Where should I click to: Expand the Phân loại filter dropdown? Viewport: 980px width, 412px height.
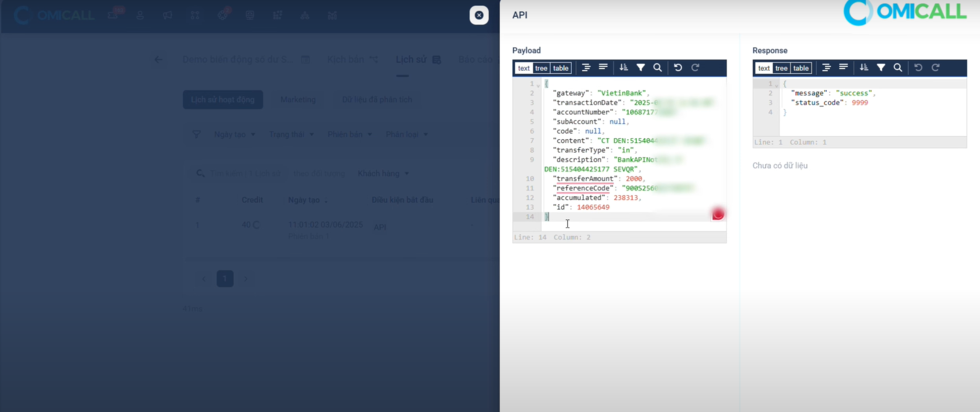click(x=407, y=134)
